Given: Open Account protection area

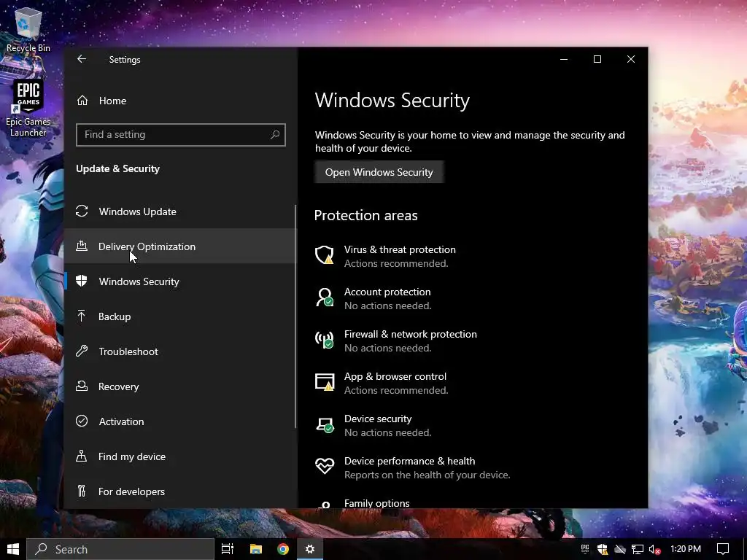Looking at the screenshot, I should (x=387, y=298).
